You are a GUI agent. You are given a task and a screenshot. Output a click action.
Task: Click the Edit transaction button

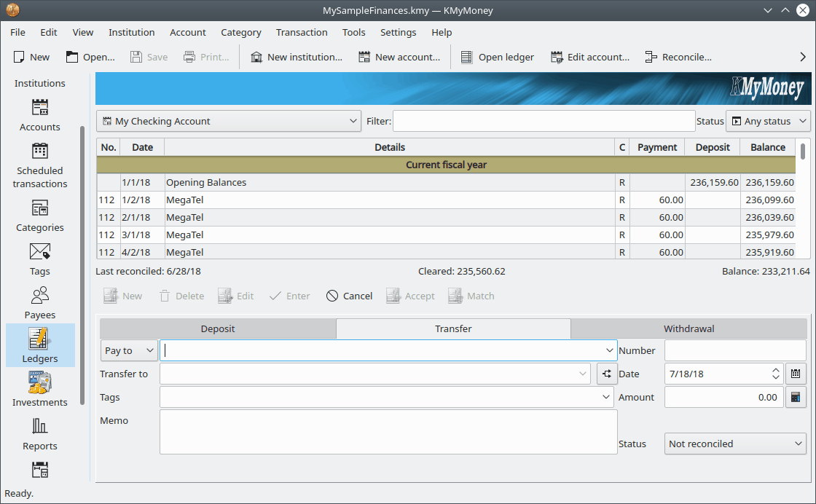coord(236,296)
